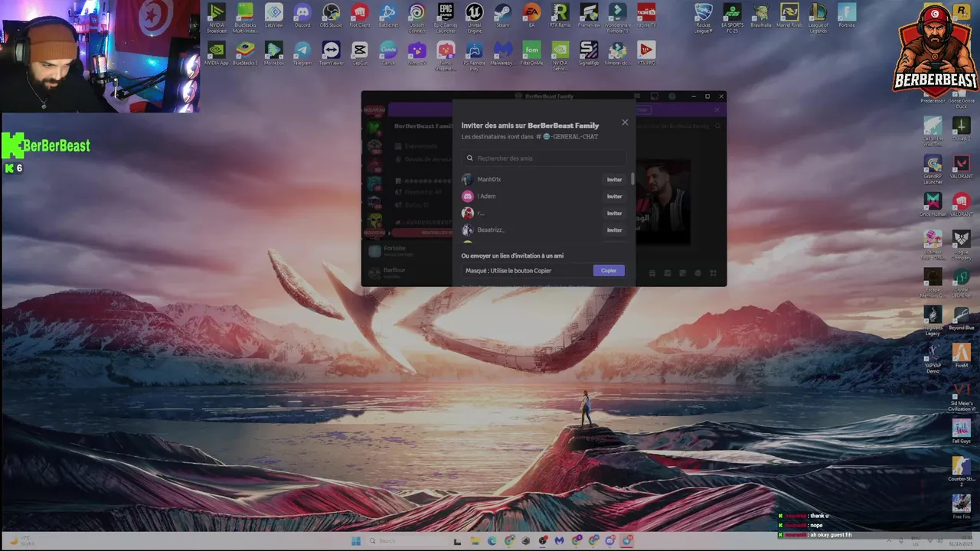Open the GrandRP Launcher shortcut

[x=933, y=169]
